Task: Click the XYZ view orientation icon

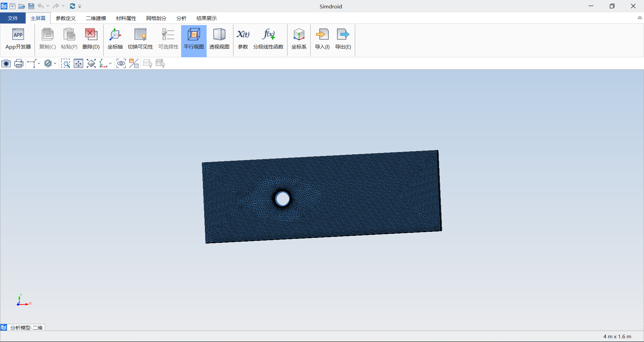Action: (x=103, y=63)
